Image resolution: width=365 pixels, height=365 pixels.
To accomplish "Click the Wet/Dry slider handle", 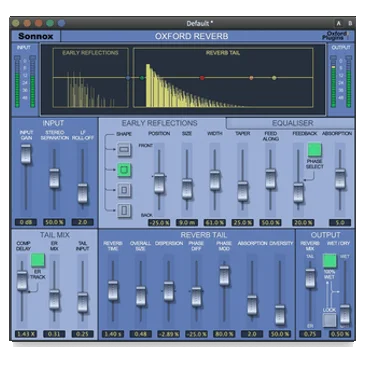I will click(x=345, y=314).
